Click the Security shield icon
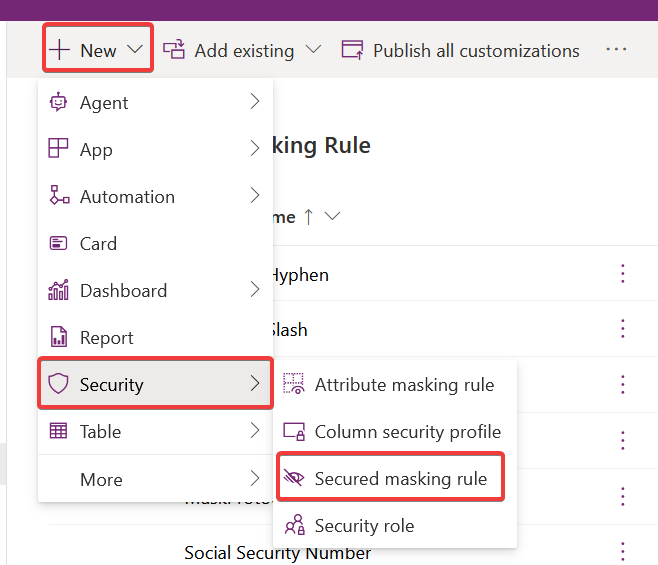The image size is (658, 565). [x=59, y=384]
